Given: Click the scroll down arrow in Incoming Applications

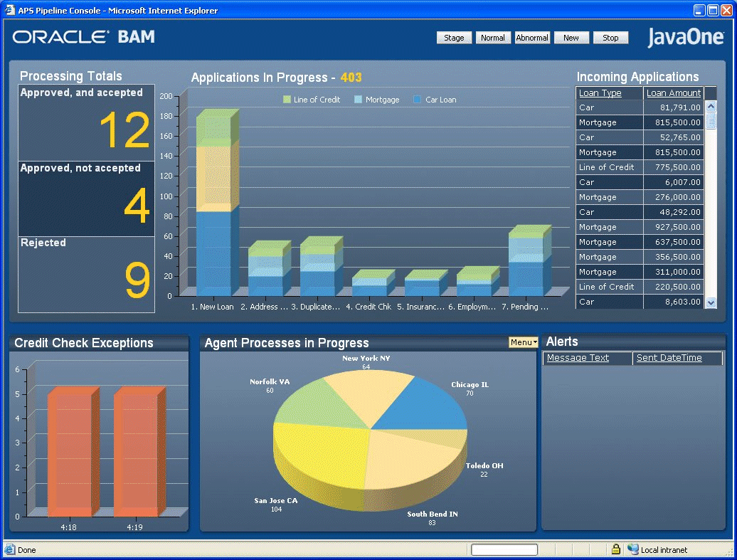Looking at the screenshot, I should coord(711,303).
